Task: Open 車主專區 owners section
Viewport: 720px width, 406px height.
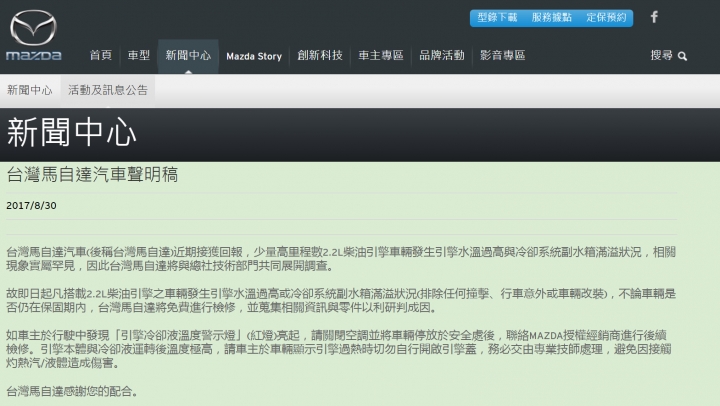Action: [x=381, y=56]
